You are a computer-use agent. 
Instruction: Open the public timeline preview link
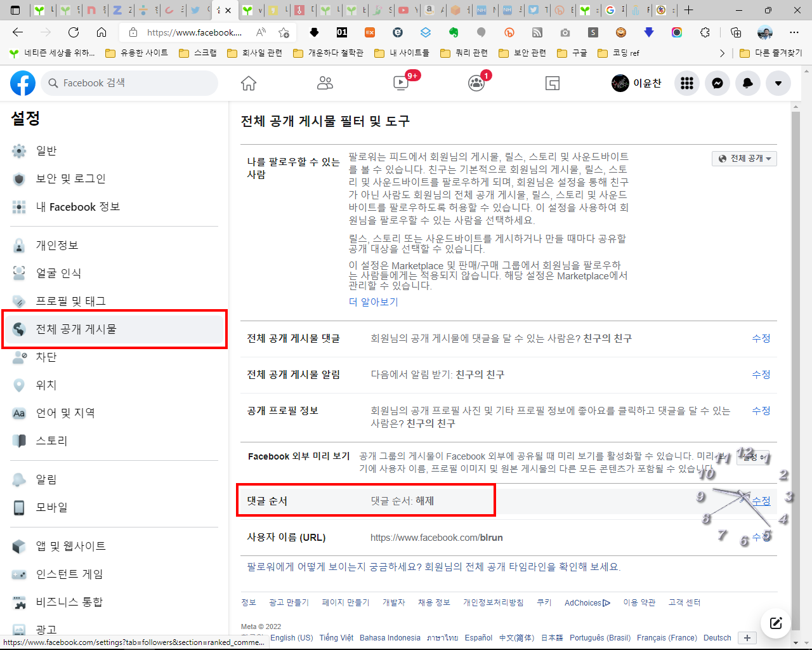point(434,567)
